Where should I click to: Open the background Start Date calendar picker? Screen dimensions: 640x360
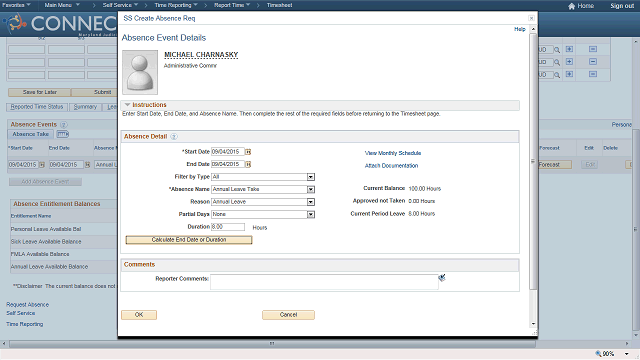[x=42, y=165]
